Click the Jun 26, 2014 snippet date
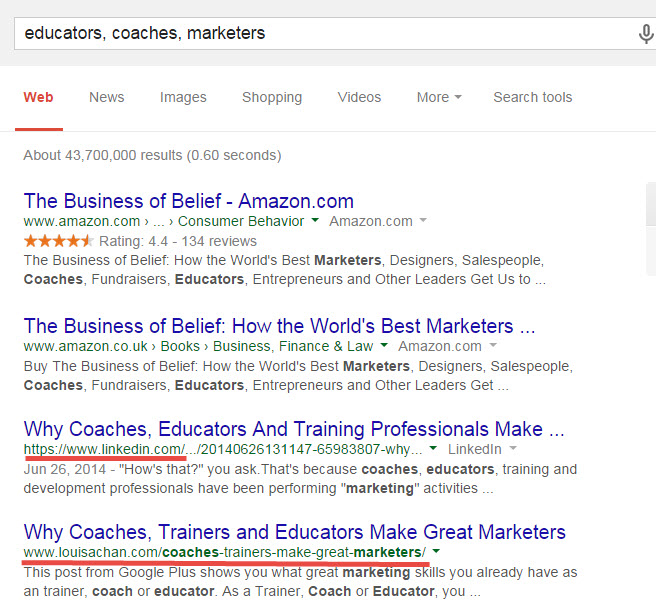 65,469
